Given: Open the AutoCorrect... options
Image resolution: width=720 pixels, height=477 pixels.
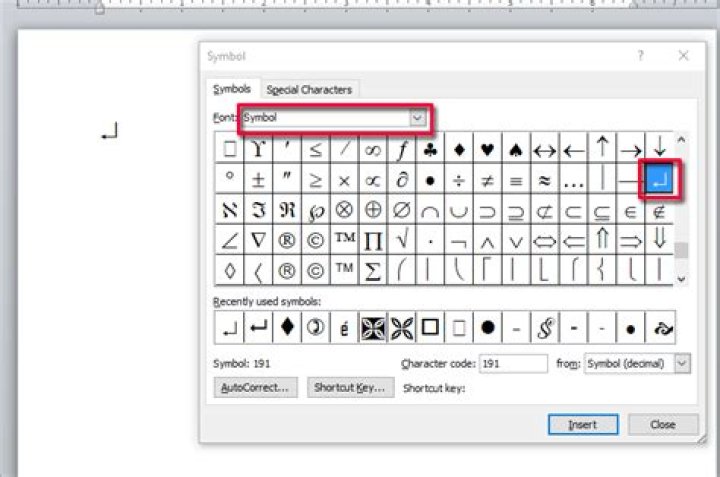Looking at the screenshot, I should [x=255, y=387].
